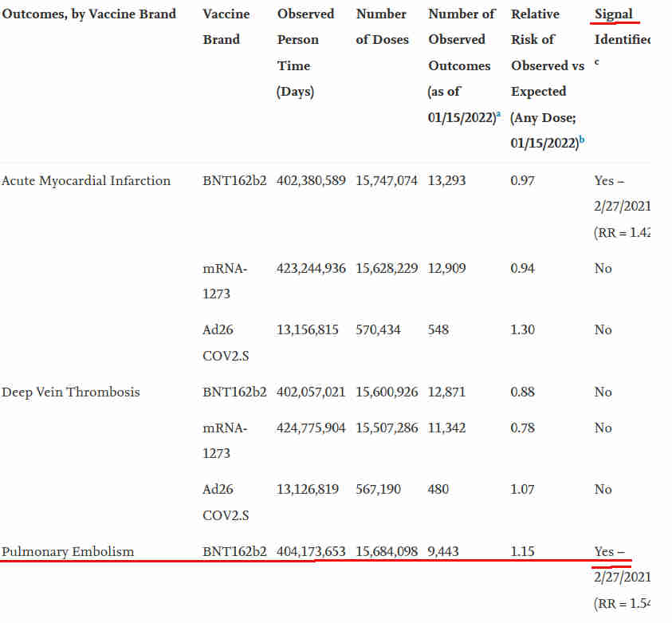Image resolution: width=672 pixels, height=623 pixels.
Task: Select 'Pulmonary Embolism' row label
Action: tap(68, 551)
